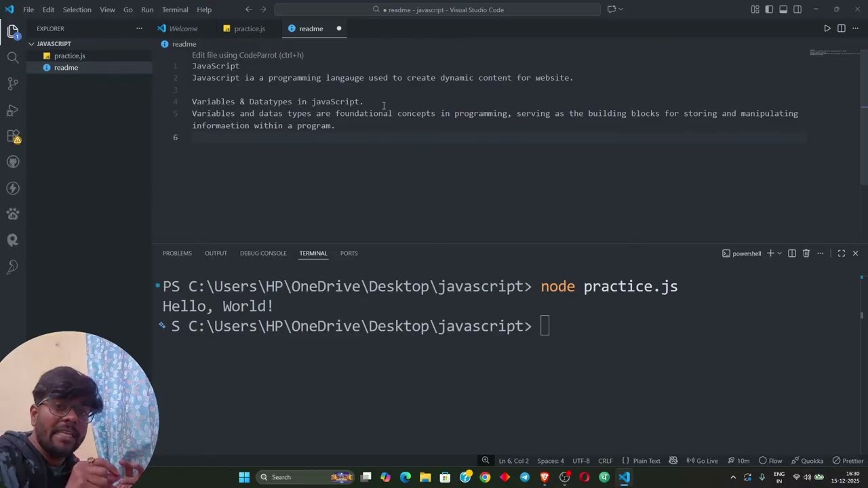Open Google Chrome from the taskbar
This screenshot has width=868, height=488.
[x=485, y=477]
